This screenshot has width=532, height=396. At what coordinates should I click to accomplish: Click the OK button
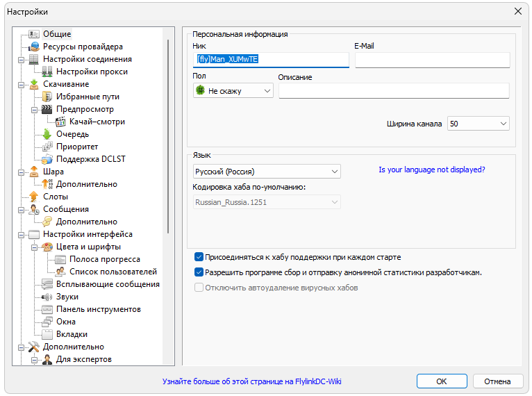click(442, 381)
